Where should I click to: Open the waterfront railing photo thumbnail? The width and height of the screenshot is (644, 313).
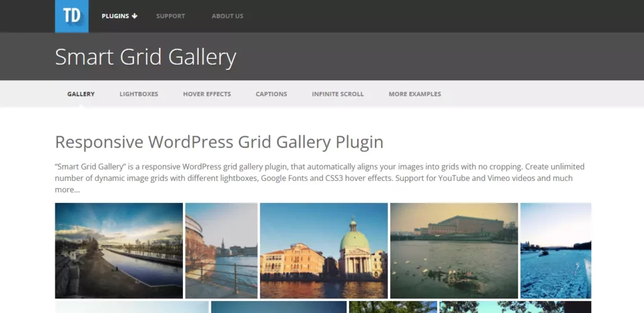point(221,250)
